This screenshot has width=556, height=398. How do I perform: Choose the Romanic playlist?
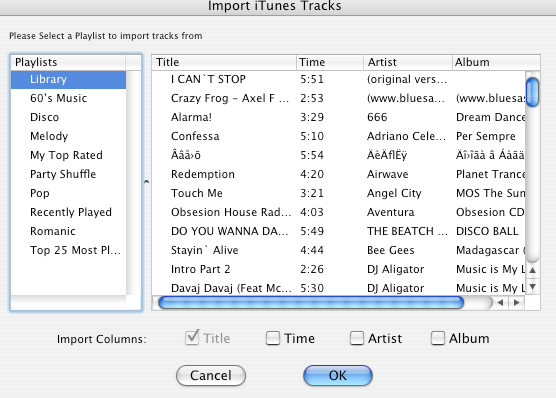(x=68, y=231)
